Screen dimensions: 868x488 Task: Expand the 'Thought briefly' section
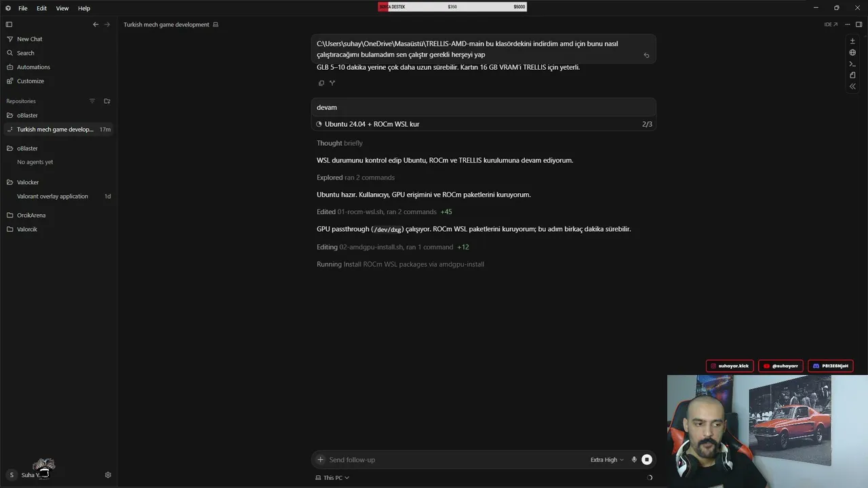pyautogui.click(x=340, y=143)
